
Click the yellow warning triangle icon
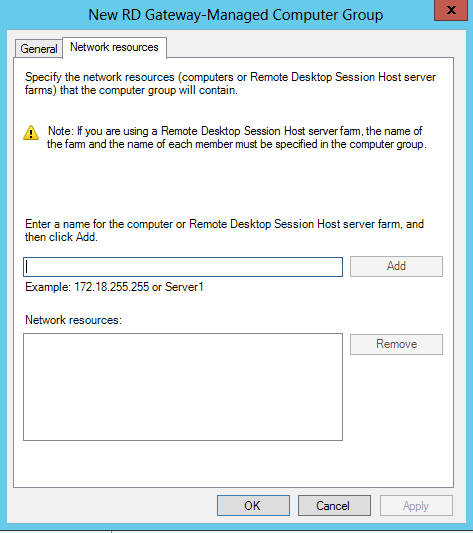[31, 133]
